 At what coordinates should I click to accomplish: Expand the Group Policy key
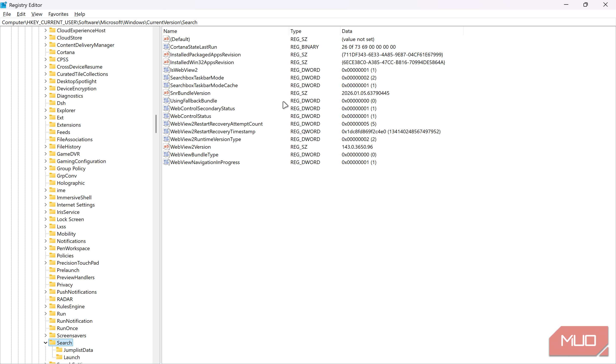pos(45,168)
